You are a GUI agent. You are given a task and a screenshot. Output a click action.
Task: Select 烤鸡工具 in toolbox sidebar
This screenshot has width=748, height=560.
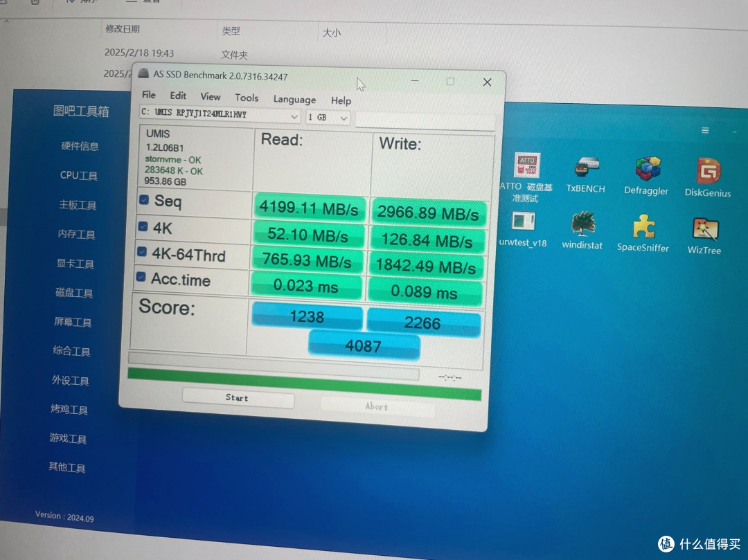pos(69,409)
